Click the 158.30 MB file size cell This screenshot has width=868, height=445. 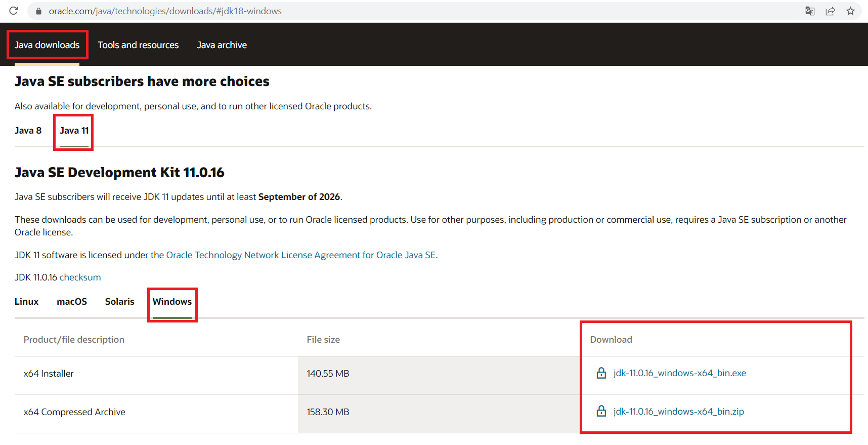(439, 414)
